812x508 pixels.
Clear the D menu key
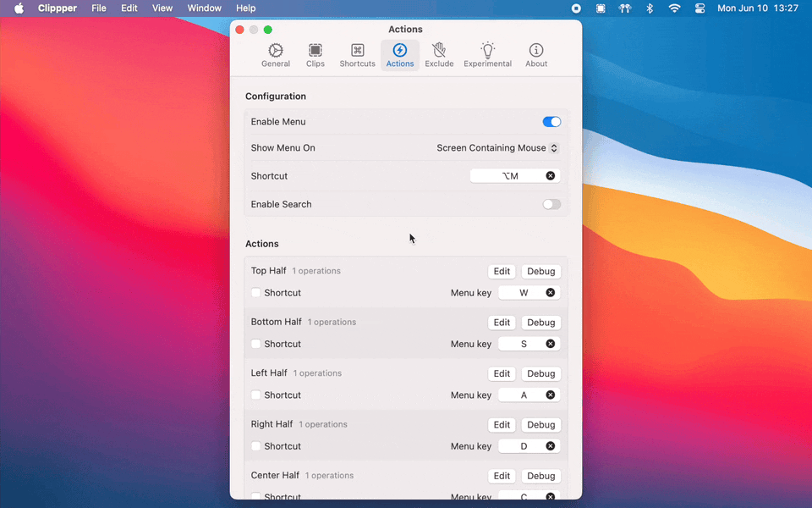551,446
